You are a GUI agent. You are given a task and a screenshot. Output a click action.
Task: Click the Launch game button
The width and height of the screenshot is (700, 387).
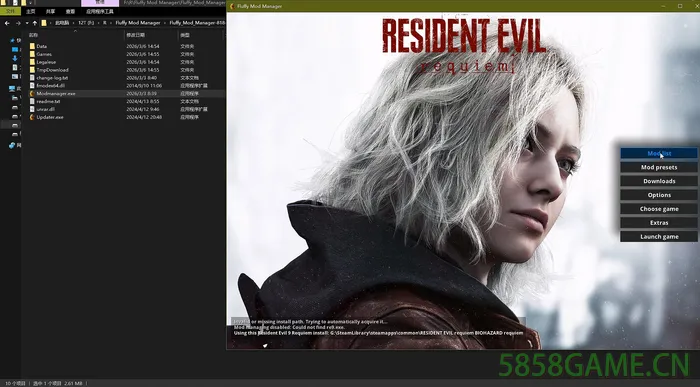(659, 237)
